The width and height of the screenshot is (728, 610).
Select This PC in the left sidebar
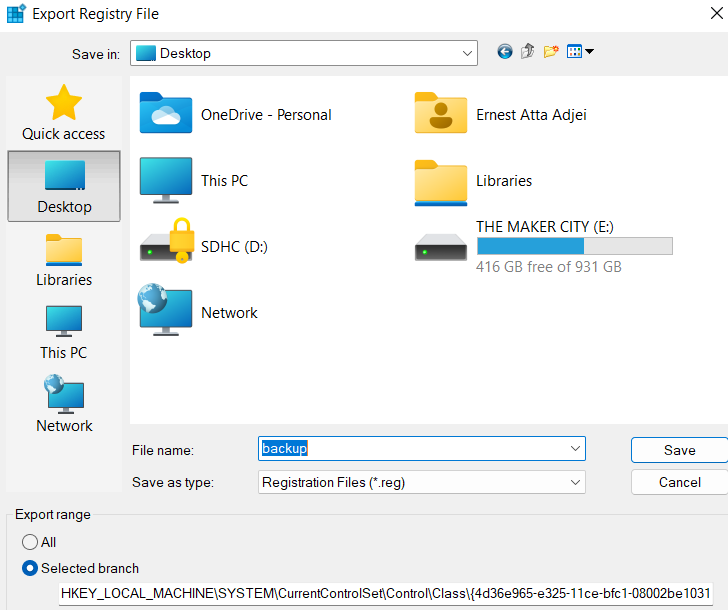click(64, 333)
